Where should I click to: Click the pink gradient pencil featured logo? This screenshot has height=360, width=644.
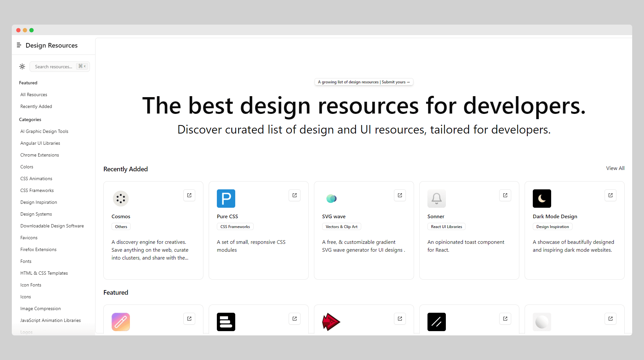coord(121,322)
